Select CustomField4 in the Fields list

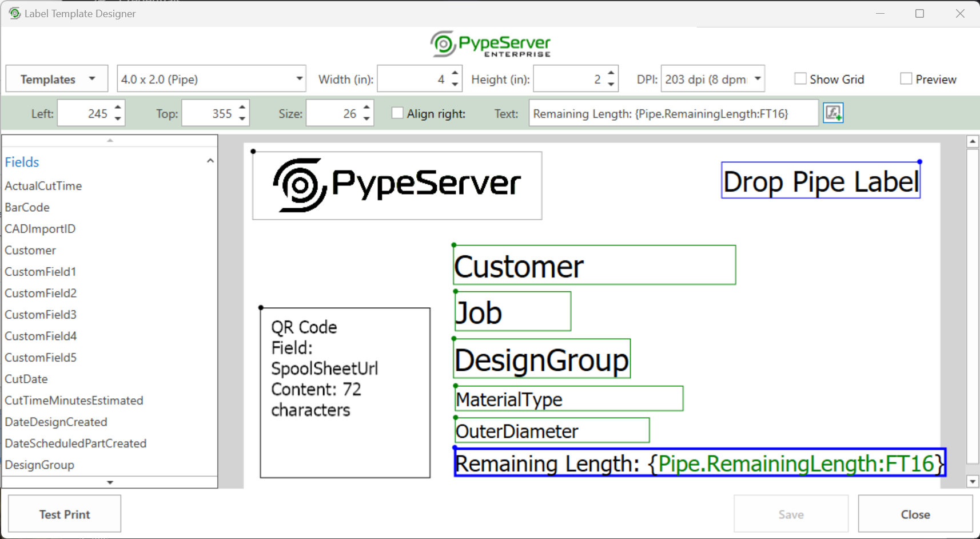click(x=41, y=336)
